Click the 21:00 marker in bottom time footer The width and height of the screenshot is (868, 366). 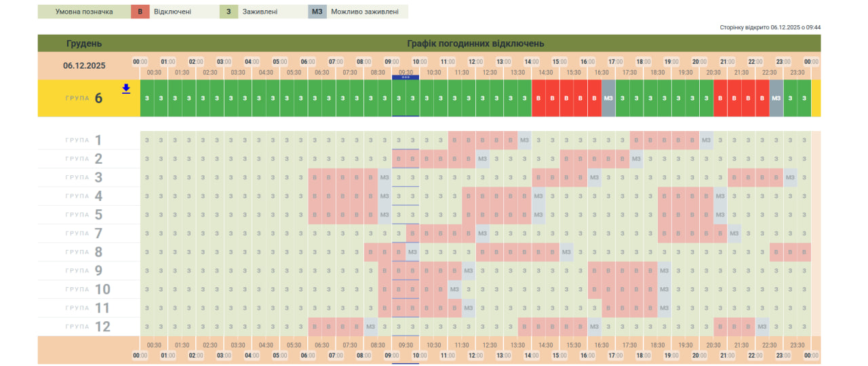tap(727, 355)
